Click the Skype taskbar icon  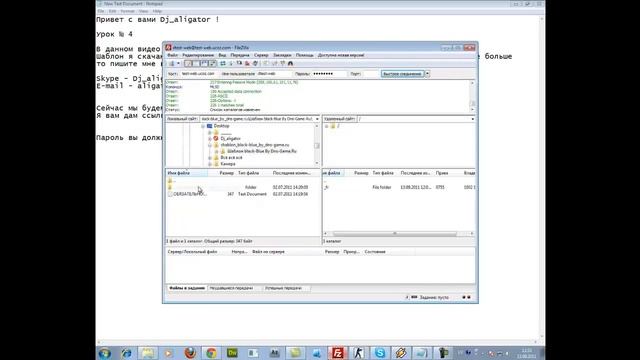coord(380,353)
